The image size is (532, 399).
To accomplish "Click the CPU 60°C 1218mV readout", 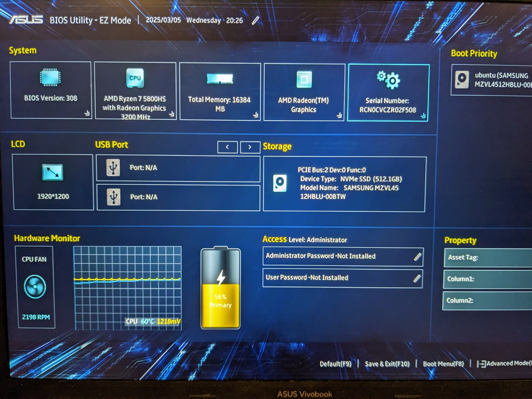I will (153, 321).
